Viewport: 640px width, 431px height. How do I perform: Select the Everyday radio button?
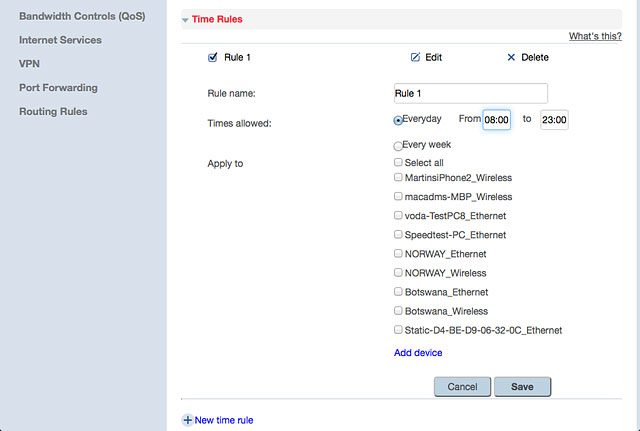point(398,120)
